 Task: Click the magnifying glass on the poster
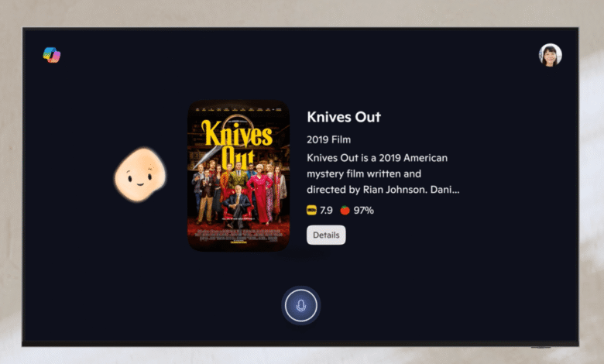234,127
